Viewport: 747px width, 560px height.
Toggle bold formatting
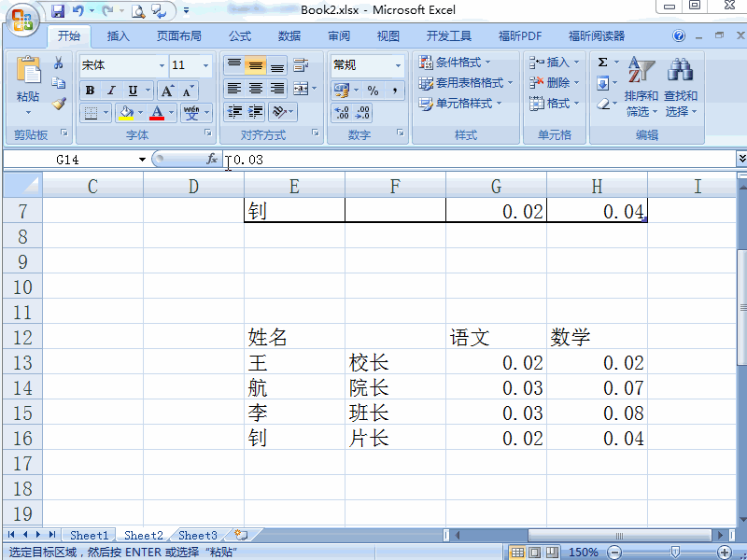(90, 91)
